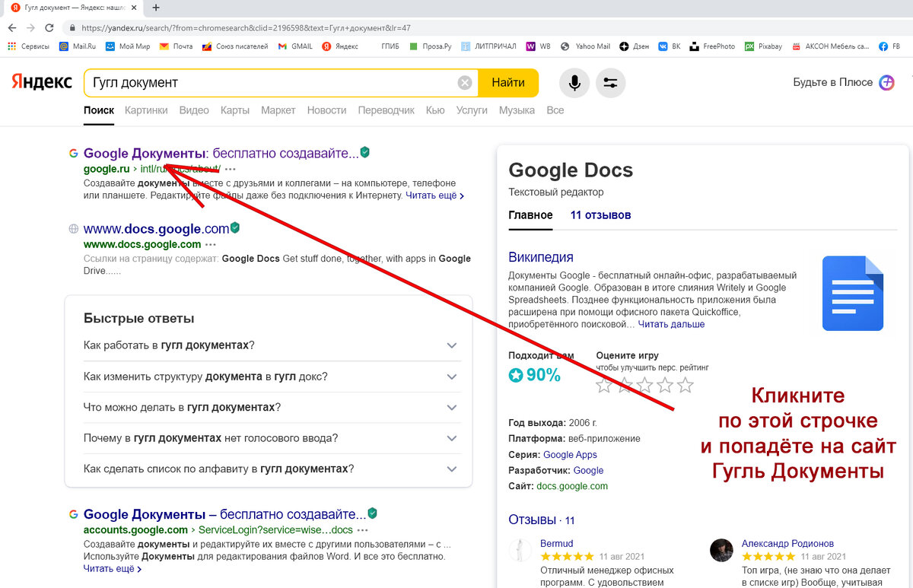
Task: Switch to the Карты search tab
Action: click(235, 110)
